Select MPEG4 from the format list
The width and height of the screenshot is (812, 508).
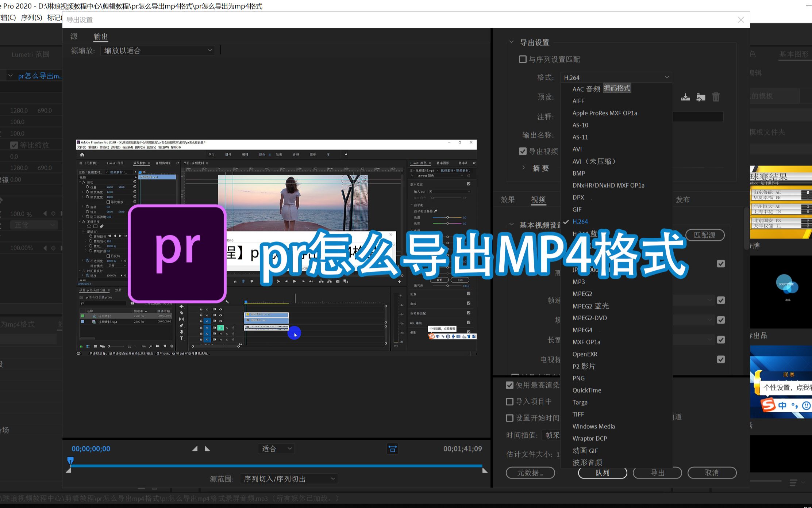click(582, 330)
